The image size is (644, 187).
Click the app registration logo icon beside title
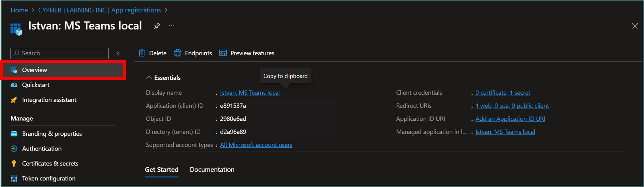[x=16, y=29]
